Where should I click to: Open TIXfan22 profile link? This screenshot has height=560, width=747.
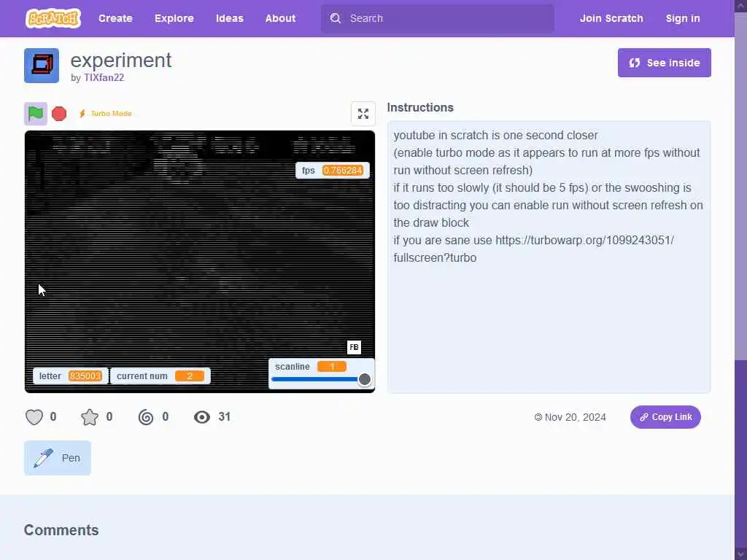tap(104, 77)
